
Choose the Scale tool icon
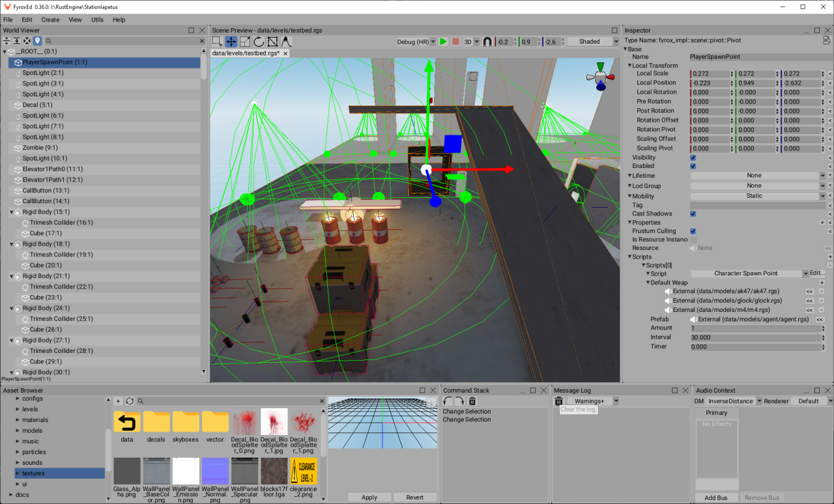coord(244,42)
